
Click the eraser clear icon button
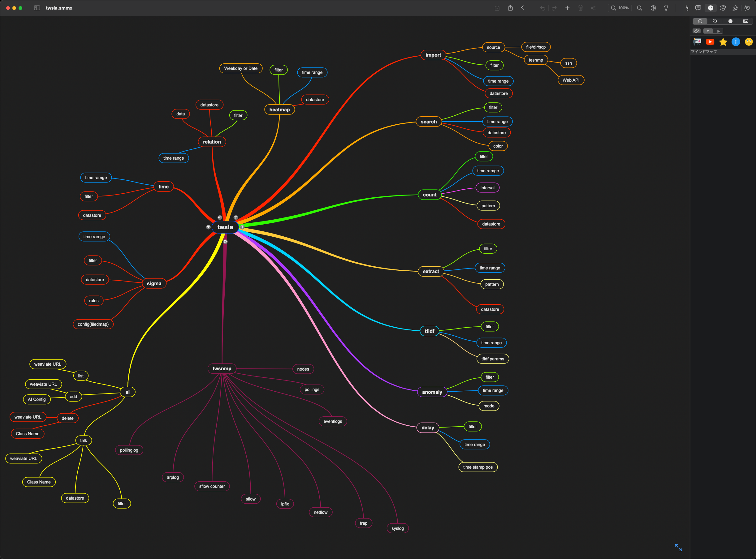tap(697, 31)
